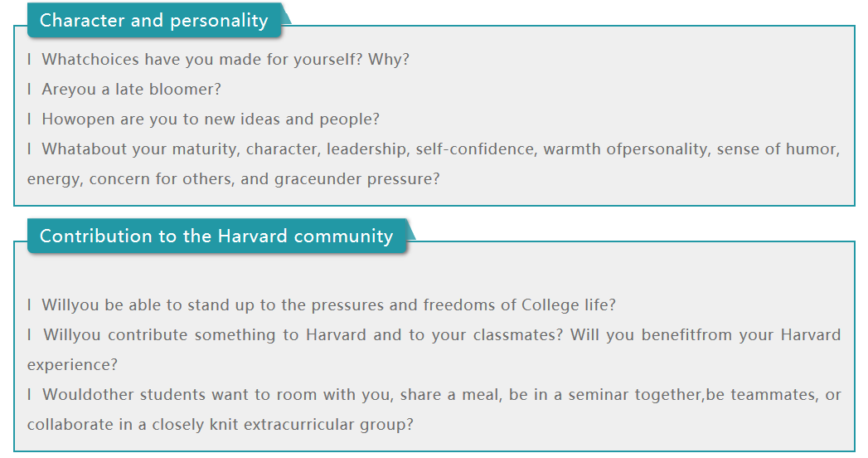Click the line about pressures and freedoms of College life
The height and width of the screenshot is (458, 868).
point(329,305)
